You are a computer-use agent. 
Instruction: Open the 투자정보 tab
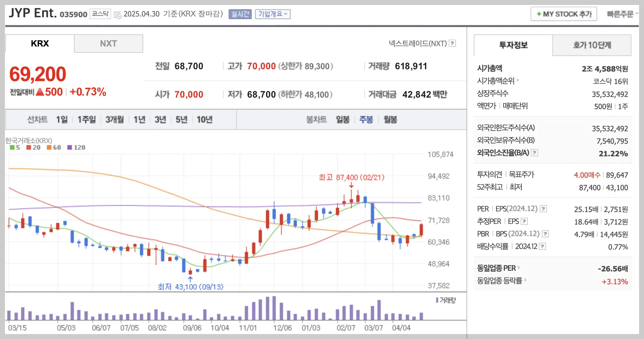(513, 45)
